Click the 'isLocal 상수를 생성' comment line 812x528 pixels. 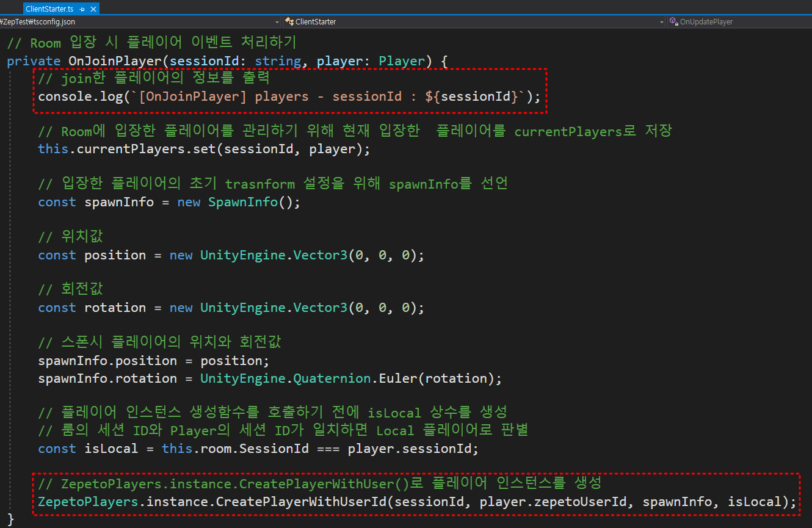click(x=273, y=413)
